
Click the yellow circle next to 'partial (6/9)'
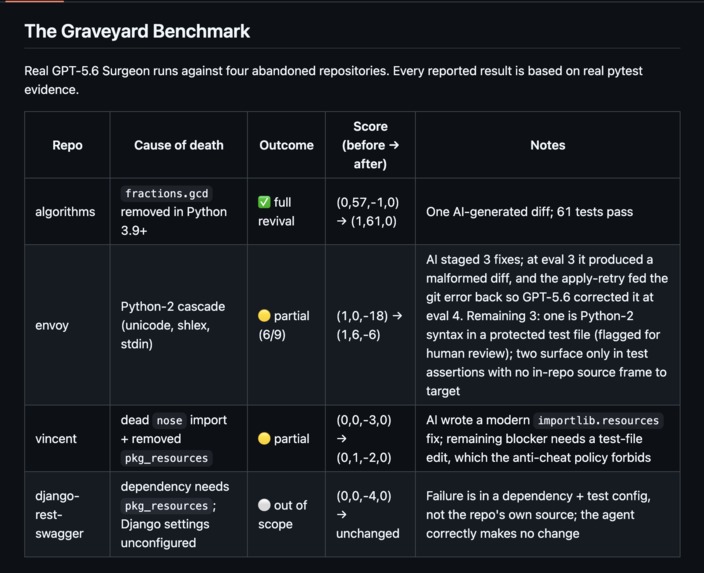(x=264, y=316)
